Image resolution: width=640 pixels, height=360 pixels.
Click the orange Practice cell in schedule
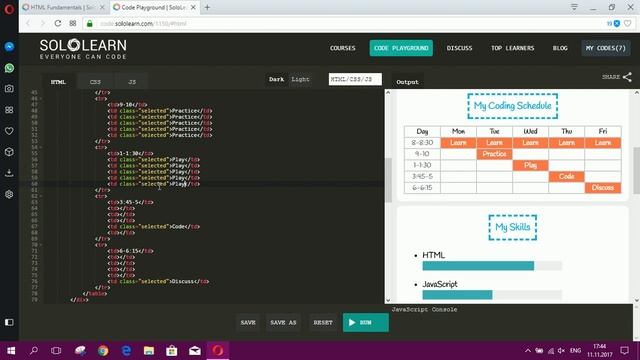click(494, 154)
